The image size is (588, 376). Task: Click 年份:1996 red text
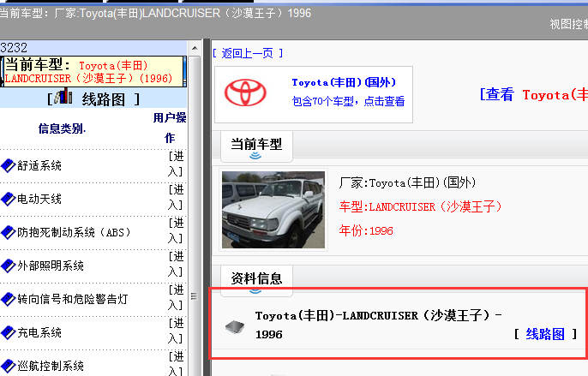(x=366, y=230)
